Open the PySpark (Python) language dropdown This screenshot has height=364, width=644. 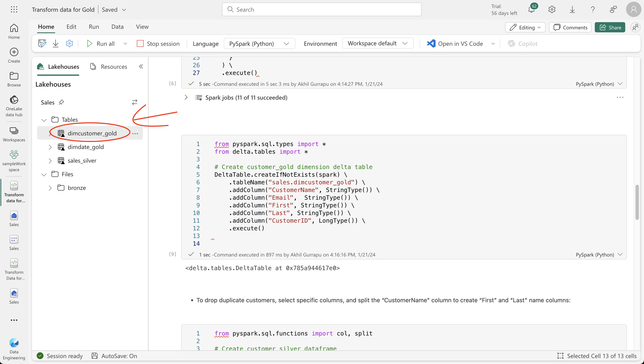pyautogui.click(x=259, y=43)
